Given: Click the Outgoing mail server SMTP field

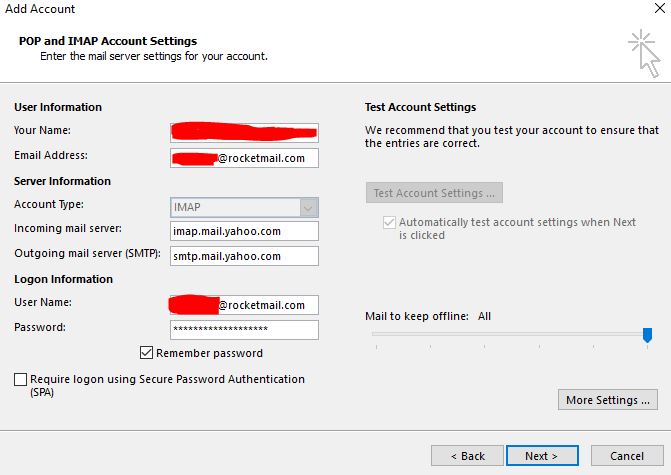Looking at the screenshot, I should click(x=244, y=256).
